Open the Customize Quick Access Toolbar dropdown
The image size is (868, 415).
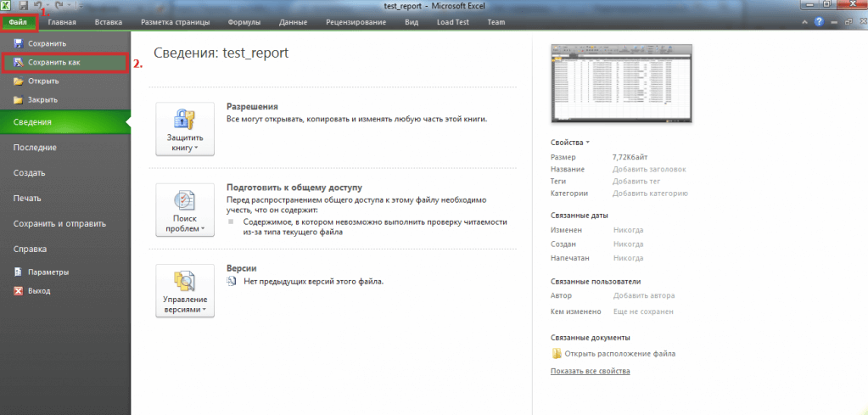pyautogui.click(x=81, y=6)
